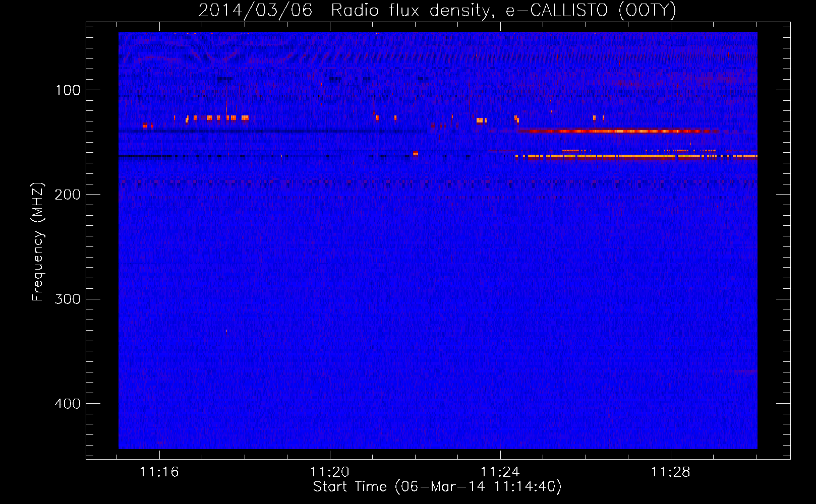The width and height of the screenshot is (816, 504).
Task: Click the "Frequency (MHZ)" y-axis label
Action: click(x=37, y=241)
